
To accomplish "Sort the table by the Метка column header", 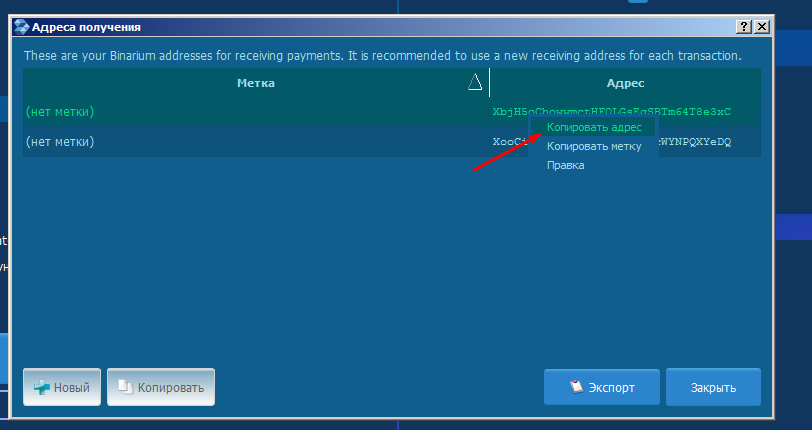I will pyautogui.click(x=255, y=83).
